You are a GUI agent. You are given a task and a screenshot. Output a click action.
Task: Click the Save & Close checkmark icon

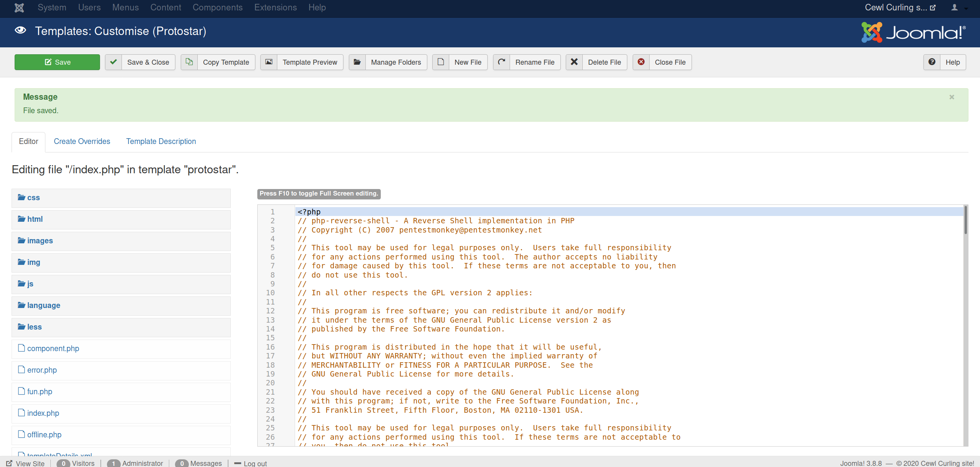(x=113, y=62)
